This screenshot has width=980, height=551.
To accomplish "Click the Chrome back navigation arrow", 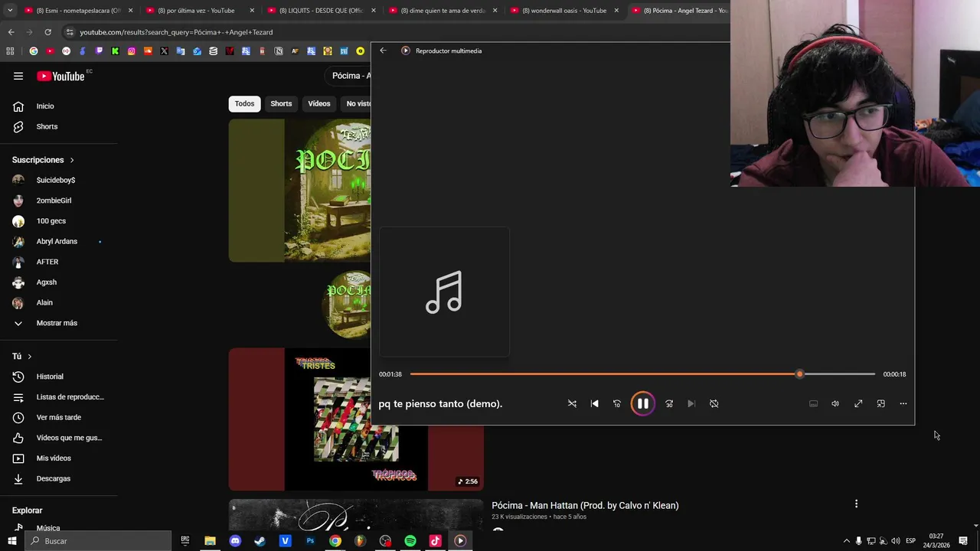I will 11,32.
